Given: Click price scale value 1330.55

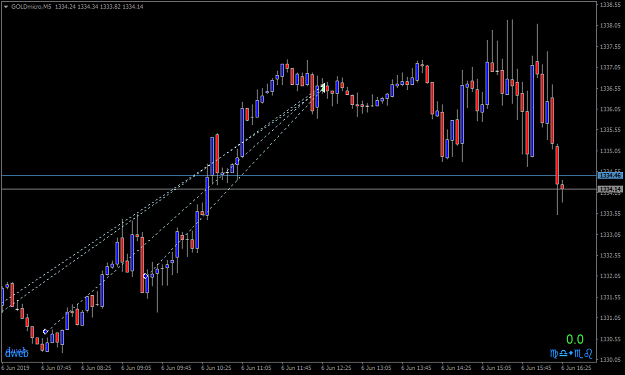Looking at the screenshot, I should pyautogui.click(x=610, y=339).
